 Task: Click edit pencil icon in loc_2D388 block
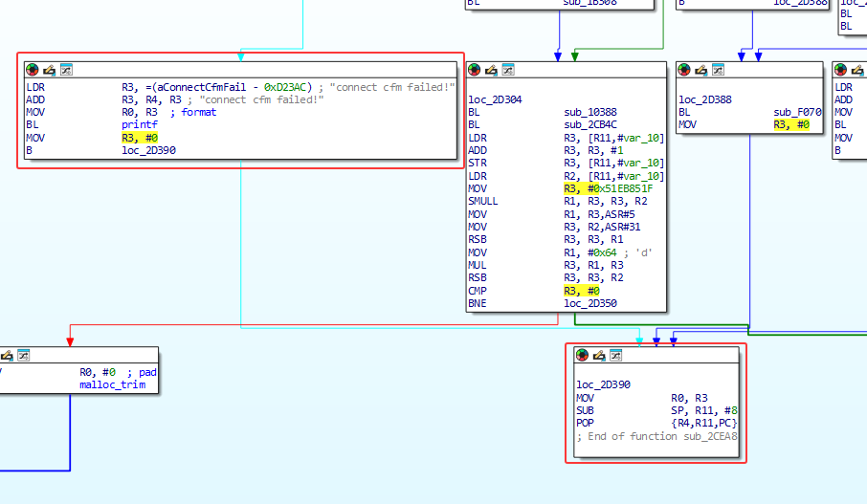[x=701, y=69]
